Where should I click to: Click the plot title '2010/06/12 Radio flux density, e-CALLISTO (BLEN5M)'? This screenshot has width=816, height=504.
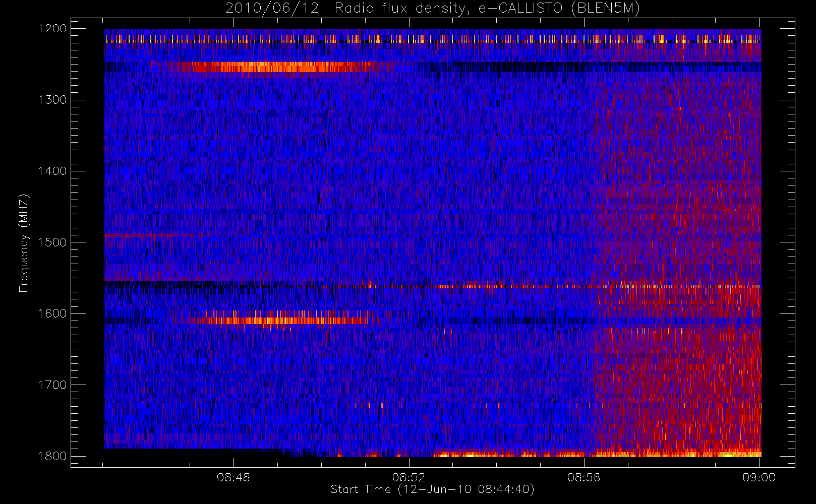433,9
